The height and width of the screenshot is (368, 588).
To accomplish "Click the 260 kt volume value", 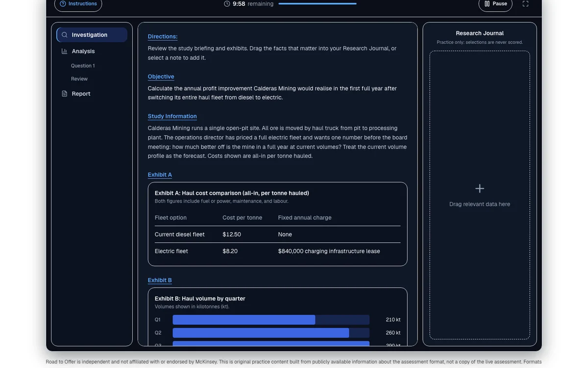I will (393, 333).
